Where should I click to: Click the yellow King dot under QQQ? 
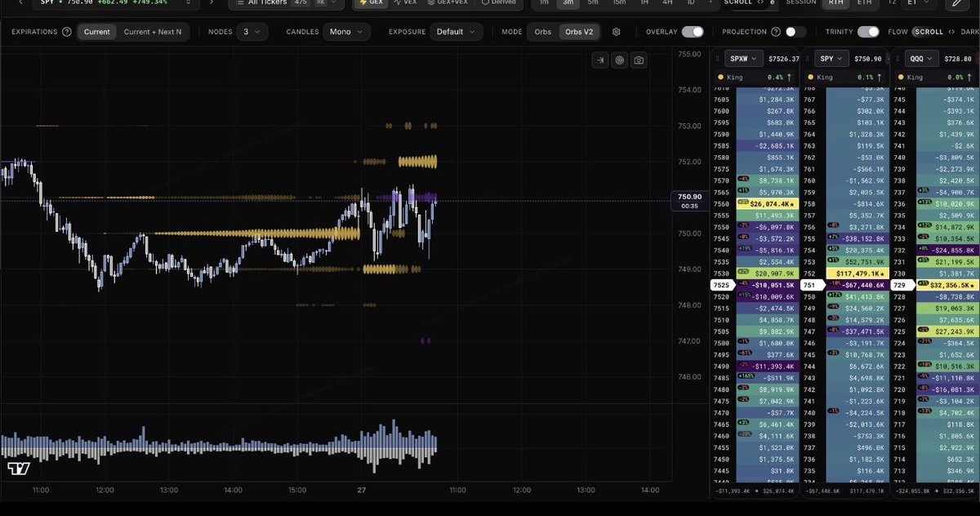click(x=901, y=78)
